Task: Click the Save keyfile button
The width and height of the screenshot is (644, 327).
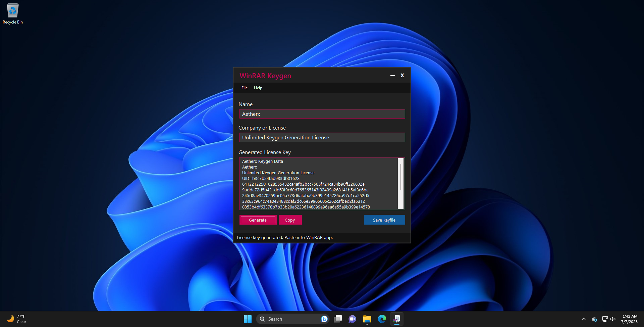Action: pyautogui.click(x=384, y=220)
